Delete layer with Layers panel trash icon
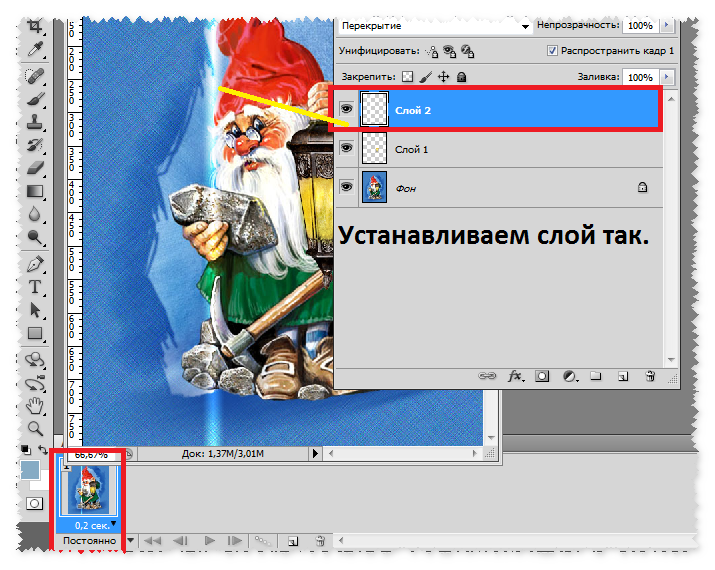This screenshot has height=570, width=715. point(650,376)
